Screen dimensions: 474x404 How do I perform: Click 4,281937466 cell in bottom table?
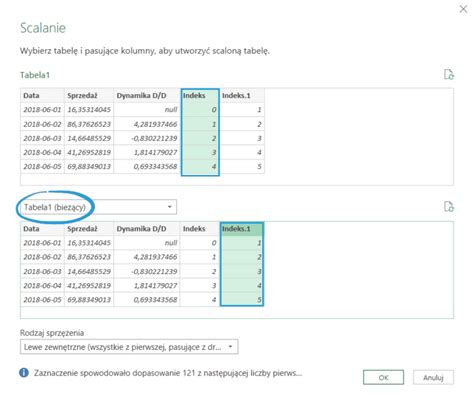(x=147, y=257)
